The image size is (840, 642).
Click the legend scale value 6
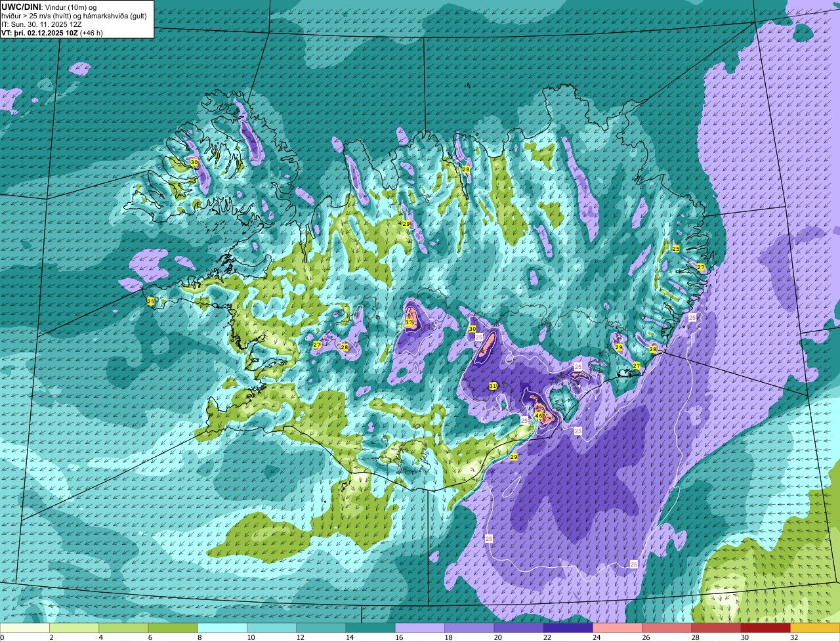[x=150, y=637]
